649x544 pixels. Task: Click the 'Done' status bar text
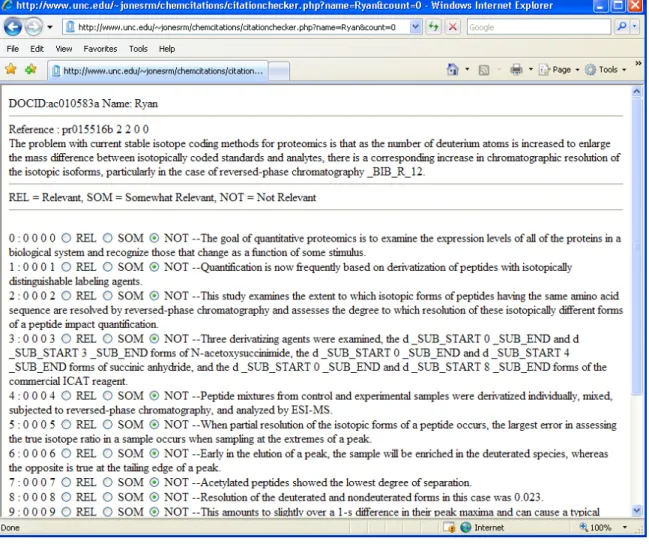pos(10,528)
